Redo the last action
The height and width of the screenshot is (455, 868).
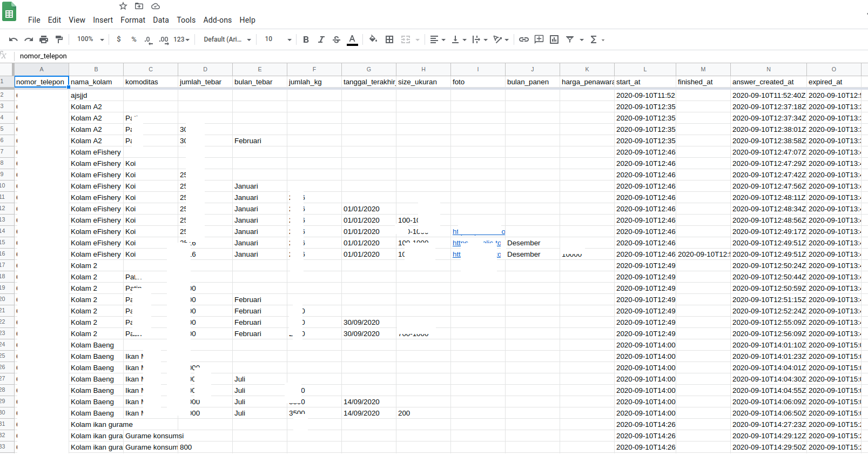pos(29,39)
